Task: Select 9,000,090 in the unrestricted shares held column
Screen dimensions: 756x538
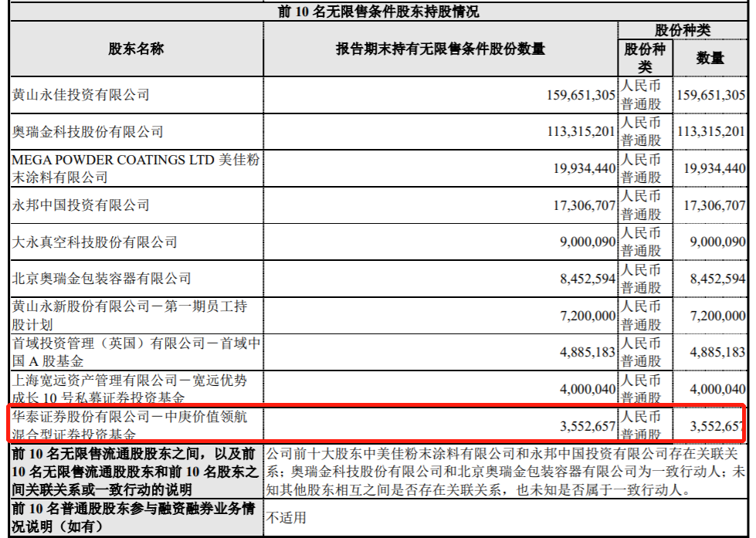Action: [588, 242]
